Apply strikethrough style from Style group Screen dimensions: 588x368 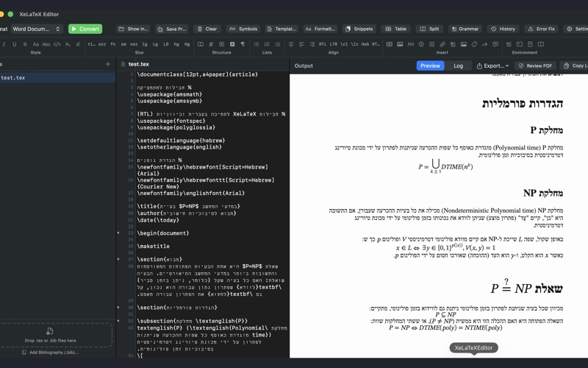25,44
